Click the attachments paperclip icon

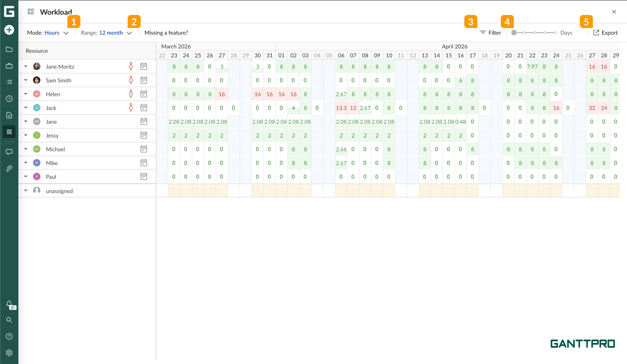coord(9,168)
